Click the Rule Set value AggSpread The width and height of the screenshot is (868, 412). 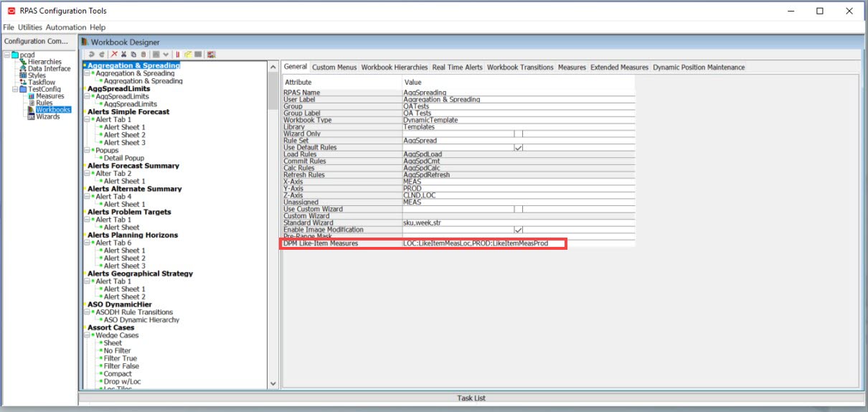click(519, 141)
